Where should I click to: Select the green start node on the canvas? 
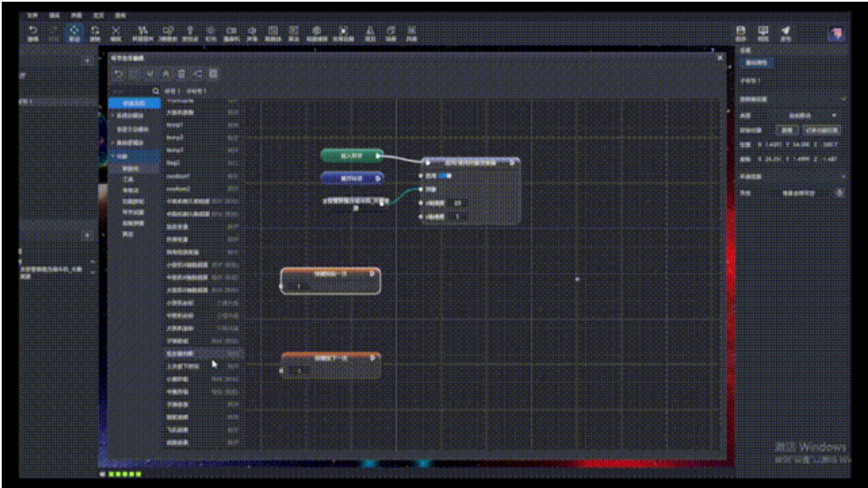click(x=351, y=156)
